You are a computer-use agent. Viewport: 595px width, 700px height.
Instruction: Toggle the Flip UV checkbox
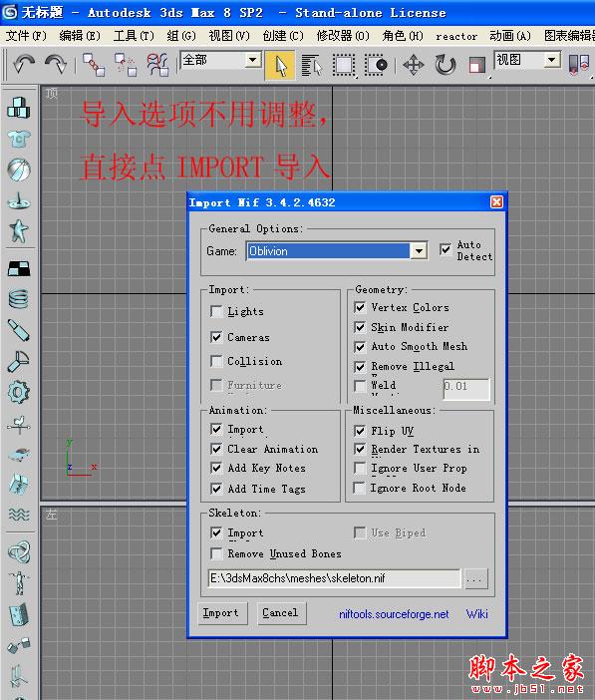point(360,431)
